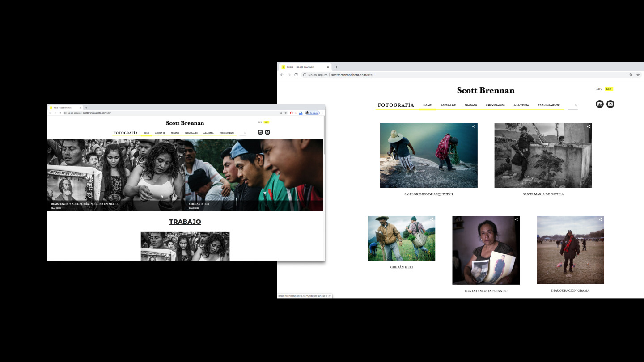Image resolution: width=644 pixels, height=362 pixels.
Task: Click address bar URL in right window
Action: 352,75
